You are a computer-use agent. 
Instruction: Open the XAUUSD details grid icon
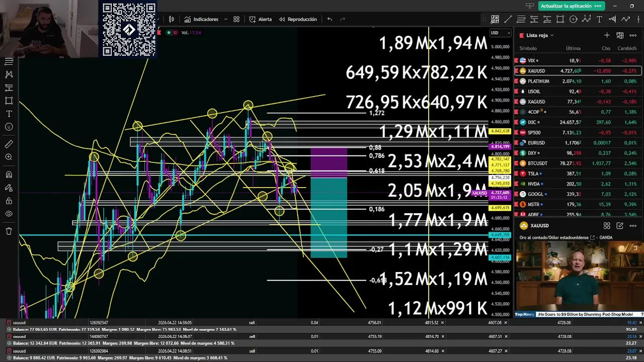607,226
